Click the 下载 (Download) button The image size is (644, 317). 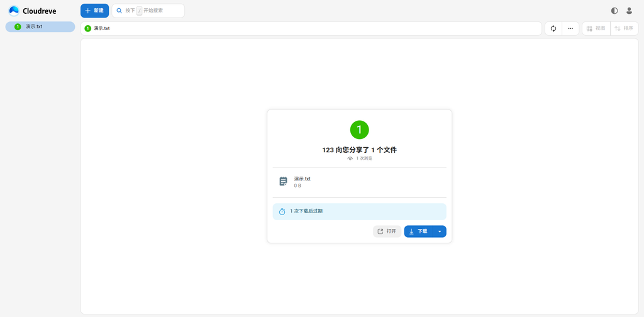[x=418, y=231]
